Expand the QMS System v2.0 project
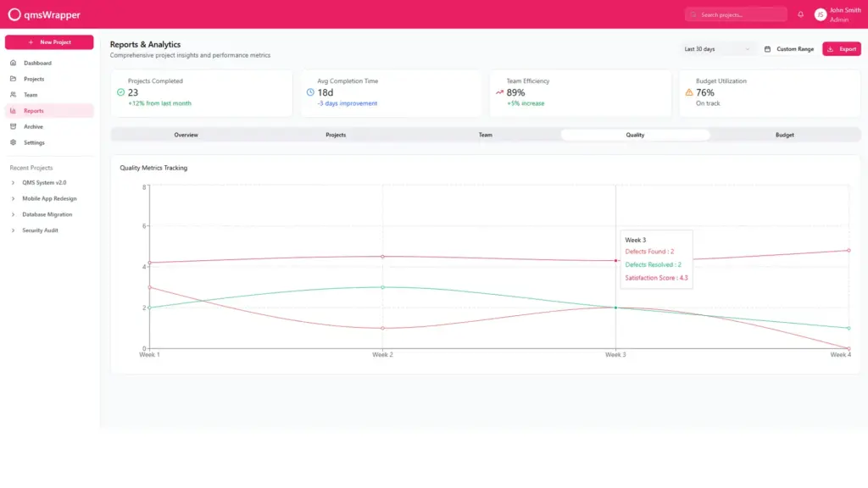 coord(13,183)
